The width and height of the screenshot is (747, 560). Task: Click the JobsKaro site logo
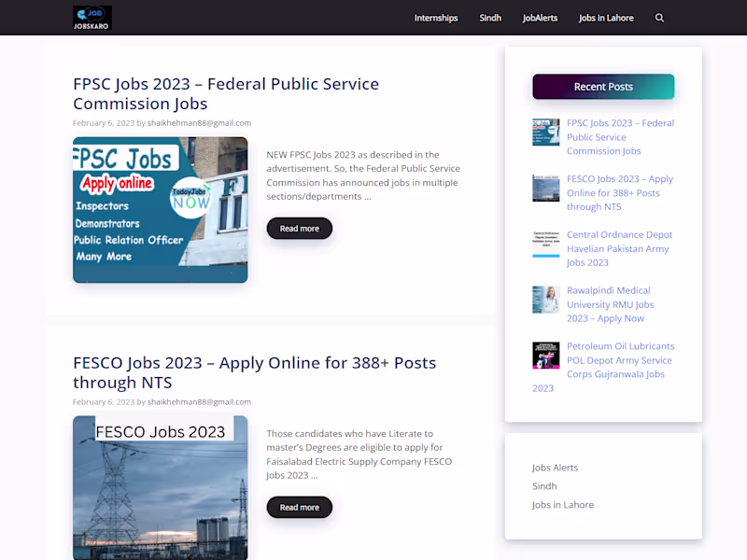(92, 18)
